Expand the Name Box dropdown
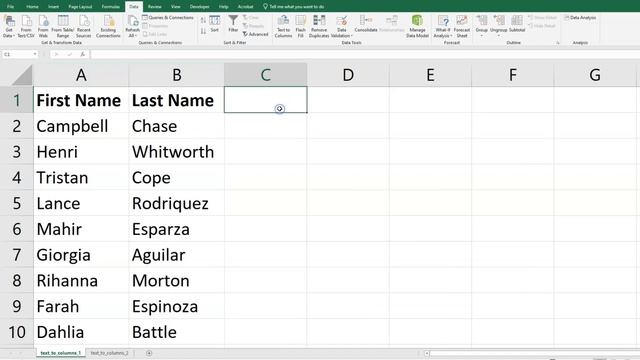This screenshot has height=360, width=640. [x=35, y=54]
